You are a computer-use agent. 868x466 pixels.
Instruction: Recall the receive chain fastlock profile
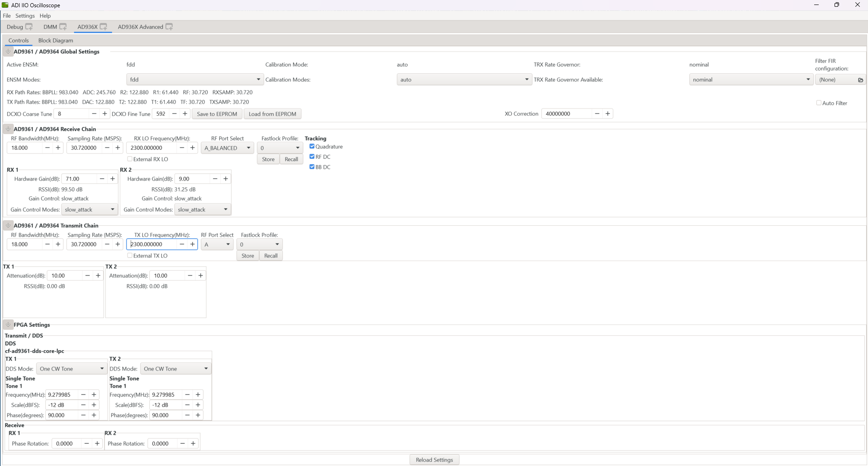pyautogui.click(x=291, y=159)
